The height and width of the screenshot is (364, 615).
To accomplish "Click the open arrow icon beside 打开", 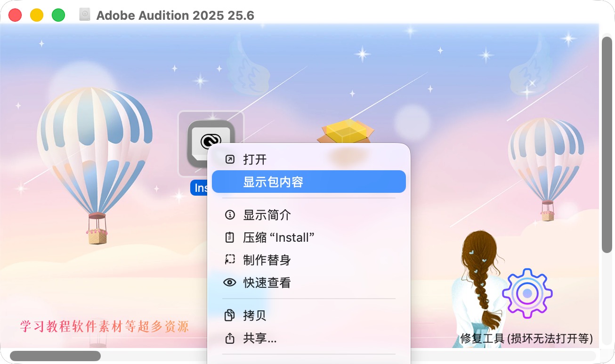I will click(x=230, y=159).
